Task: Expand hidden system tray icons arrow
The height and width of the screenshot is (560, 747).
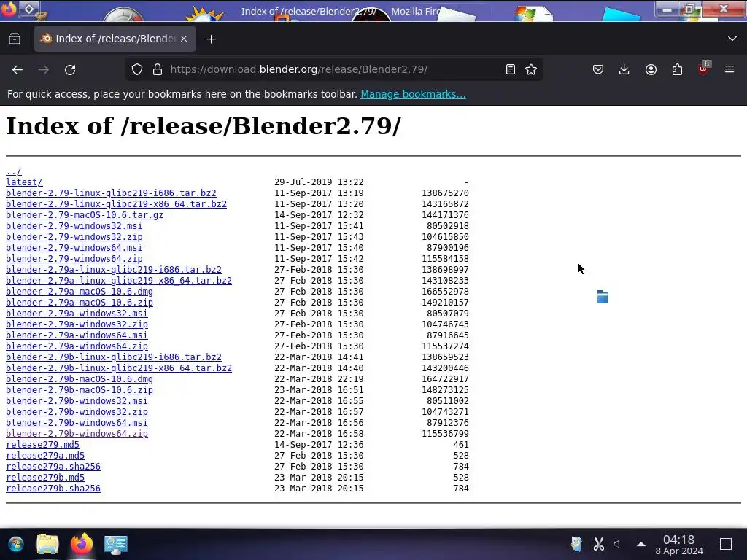Action: tap(641, 544)
